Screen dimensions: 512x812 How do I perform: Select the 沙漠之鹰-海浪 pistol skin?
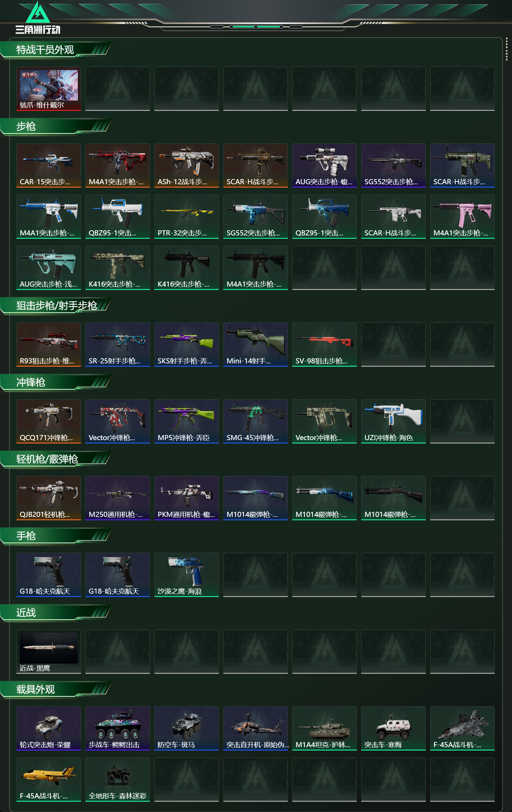186,575
